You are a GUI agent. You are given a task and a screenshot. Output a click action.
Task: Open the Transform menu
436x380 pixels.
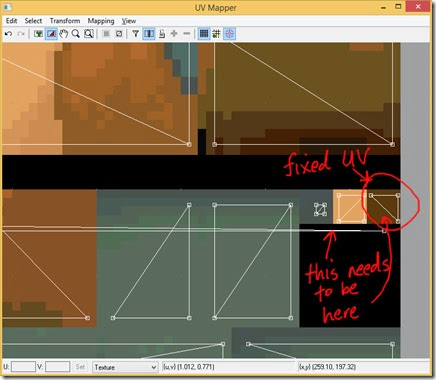(x=65, y=21)
